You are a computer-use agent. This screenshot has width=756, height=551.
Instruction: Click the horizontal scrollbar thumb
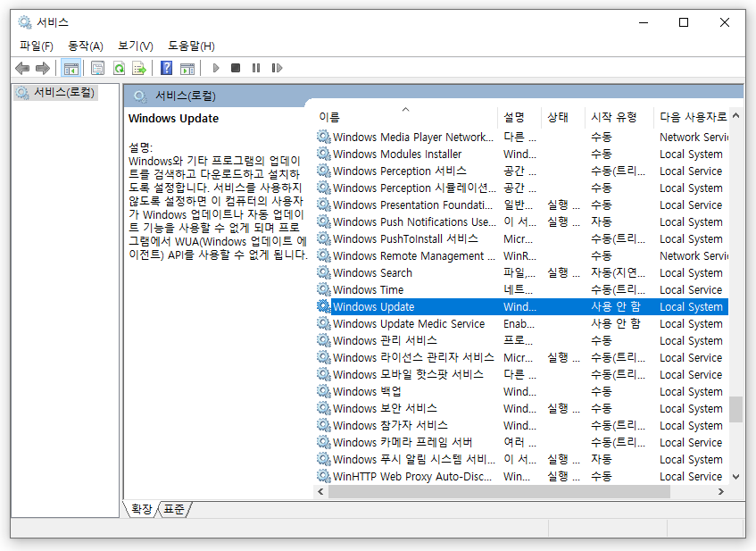point(499,492)
